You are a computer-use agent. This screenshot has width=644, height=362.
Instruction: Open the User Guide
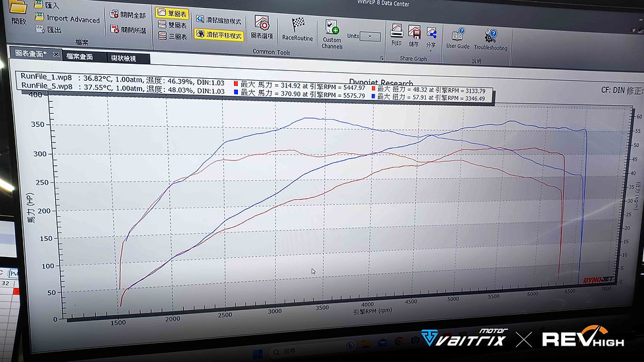click(x=457, y=39)
